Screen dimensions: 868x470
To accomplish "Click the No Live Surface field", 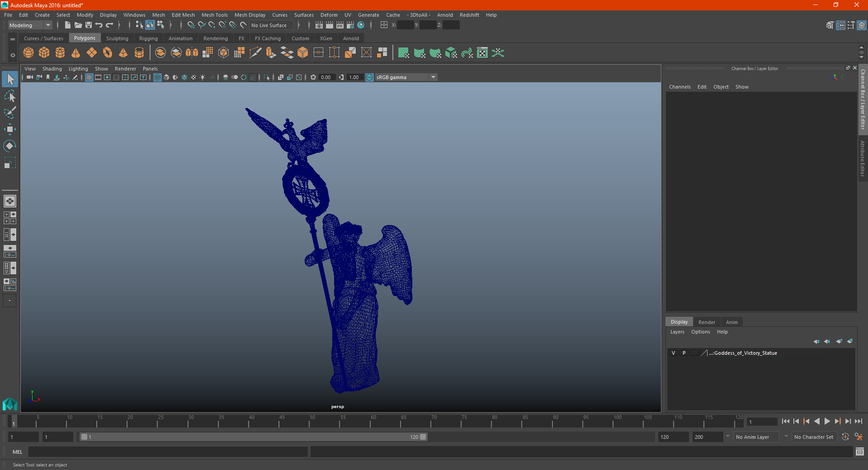I will tap(271, 25).
